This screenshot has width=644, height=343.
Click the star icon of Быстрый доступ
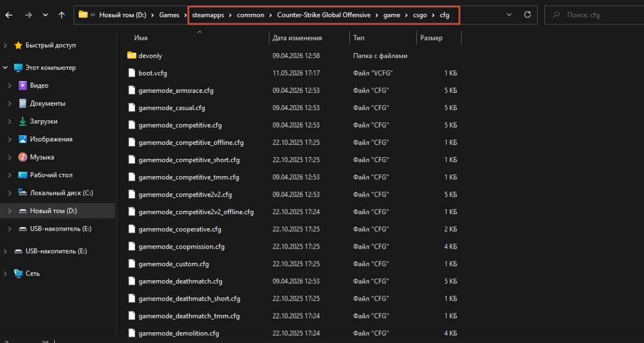tap(18, 46)
